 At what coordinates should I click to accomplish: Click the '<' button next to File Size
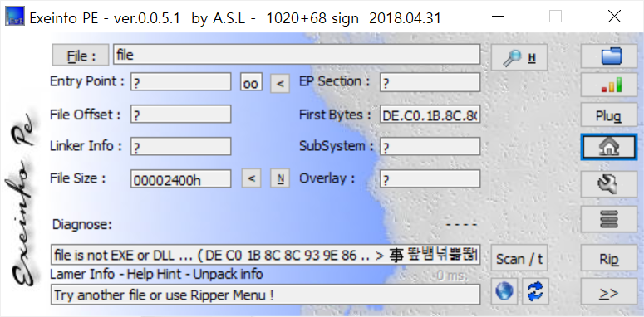(x=251, y=178)
